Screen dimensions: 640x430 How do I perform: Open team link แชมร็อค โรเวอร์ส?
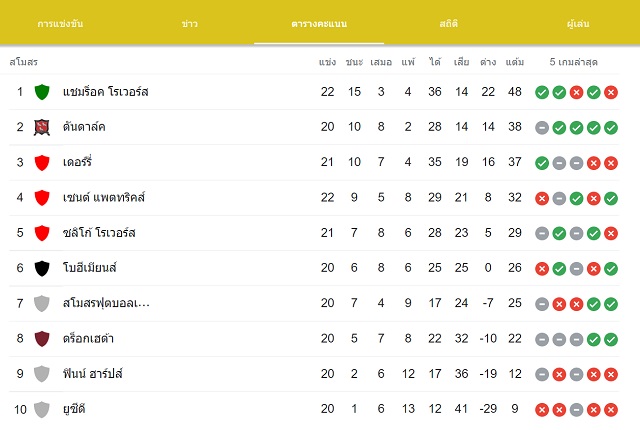(x=105, y=92)
